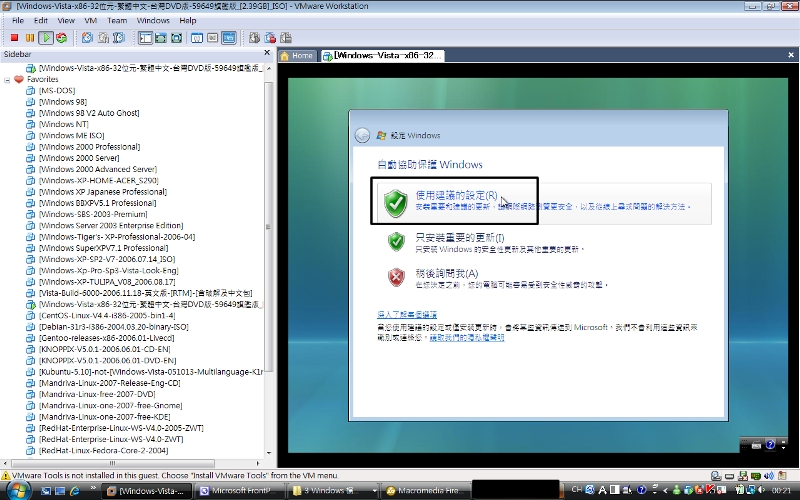Close the Sidebar panel with X
800x500 pixels.
(267, 53)
